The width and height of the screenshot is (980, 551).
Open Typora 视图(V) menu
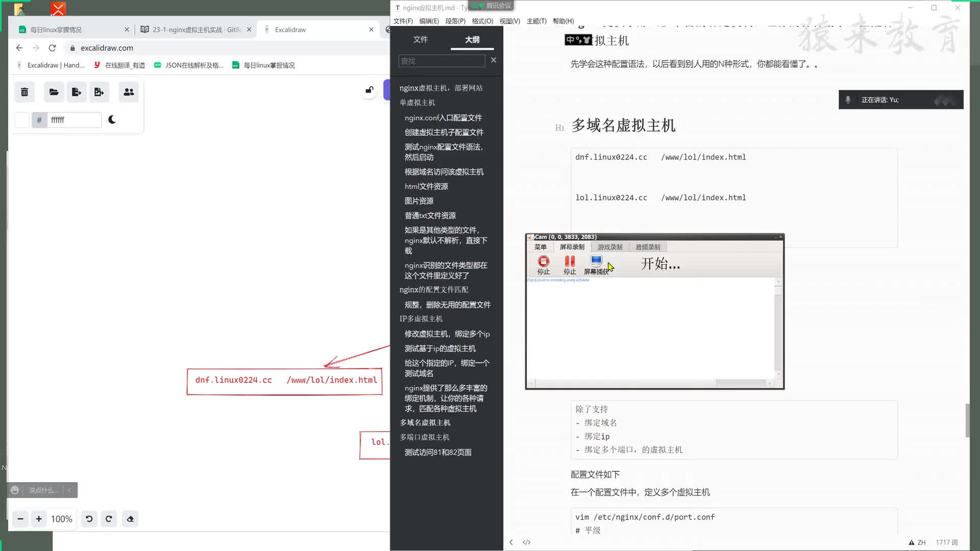coord(509,21)
